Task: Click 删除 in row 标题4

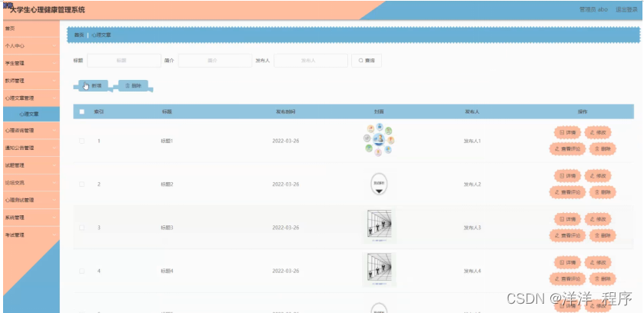Action: [603, 278]
